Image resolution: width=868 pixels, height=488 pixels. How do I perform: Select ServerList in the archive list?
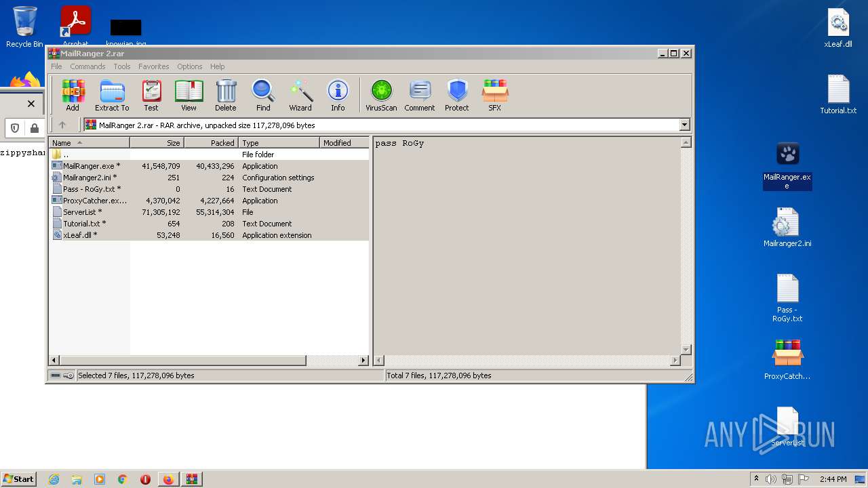click(209, 212)
